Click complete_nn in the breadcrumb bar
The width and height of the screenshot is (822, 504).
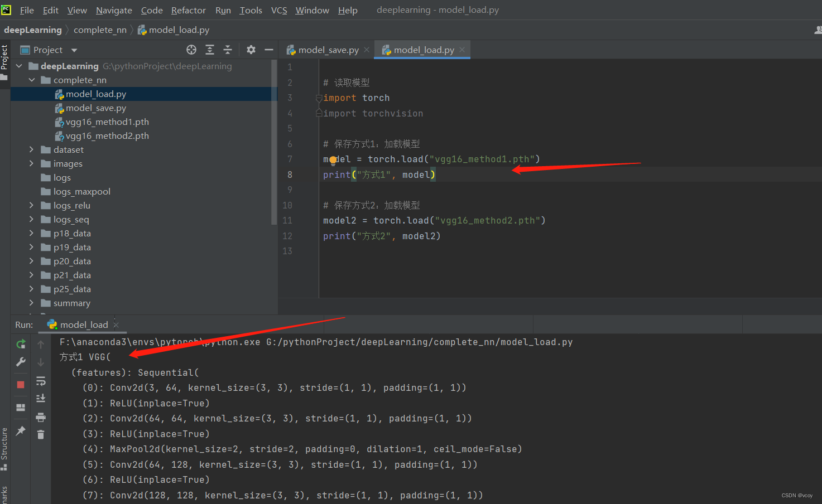pos(100,30)
